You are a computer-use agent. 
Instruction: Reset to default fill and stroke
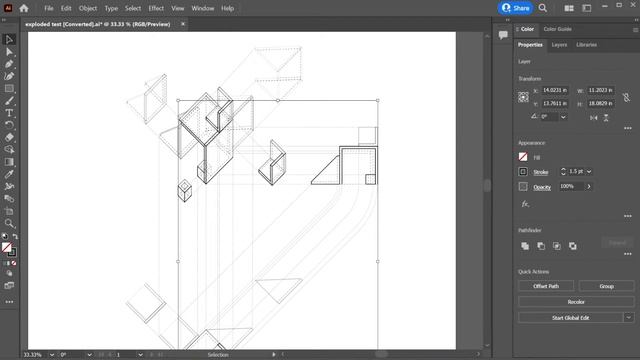4,236
